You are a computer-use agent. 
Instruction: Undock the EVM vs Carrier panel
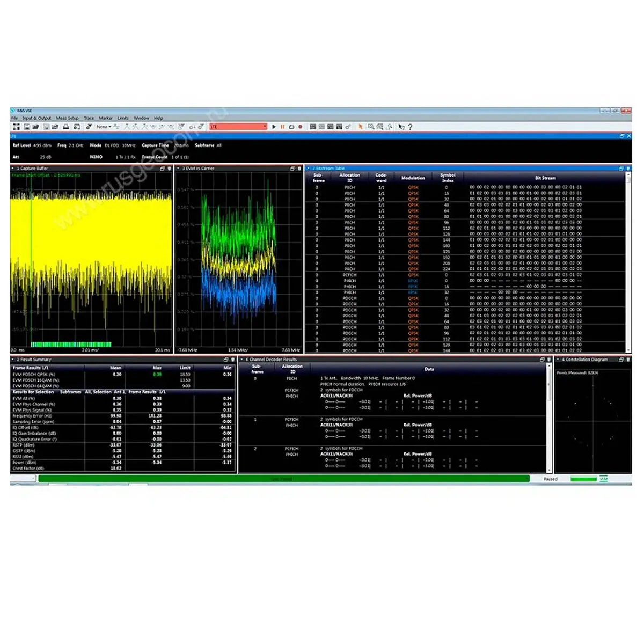[x=292, y=169]
